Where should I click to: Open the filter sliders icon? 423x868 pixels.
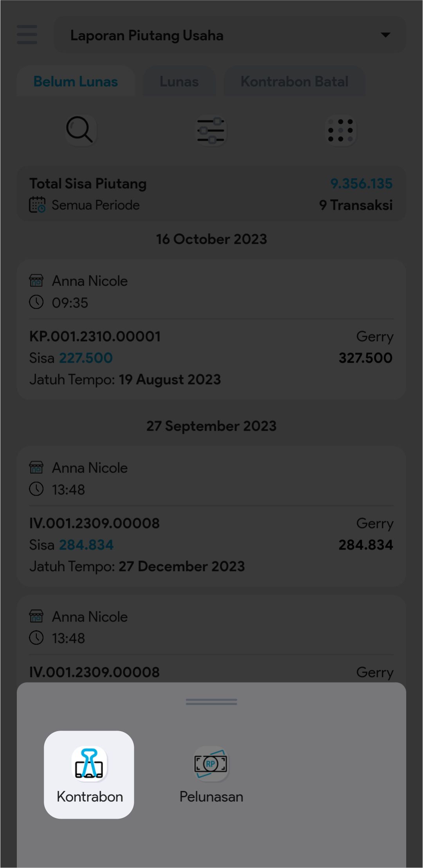click(211, 131)
